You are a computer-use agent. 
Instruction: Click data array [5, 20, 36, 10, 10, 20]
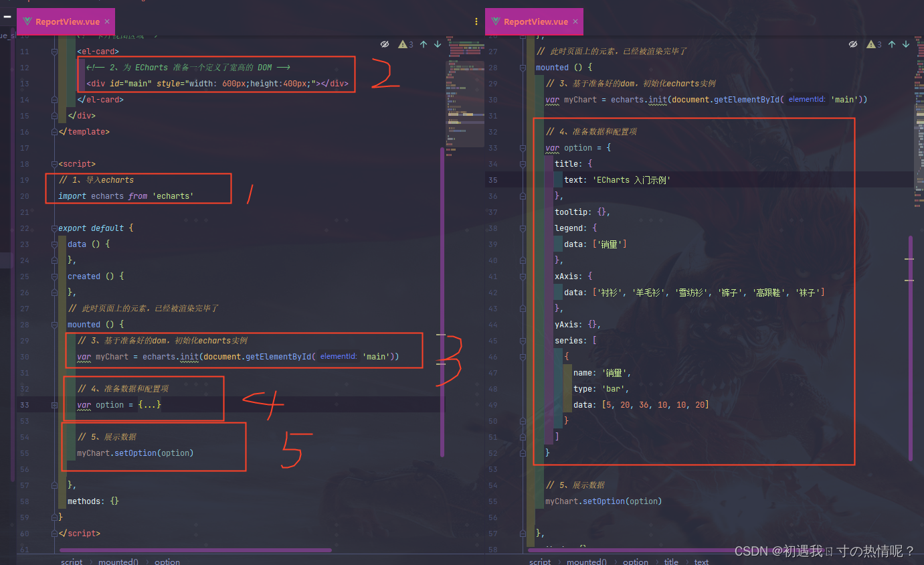(x=655, y=405)
